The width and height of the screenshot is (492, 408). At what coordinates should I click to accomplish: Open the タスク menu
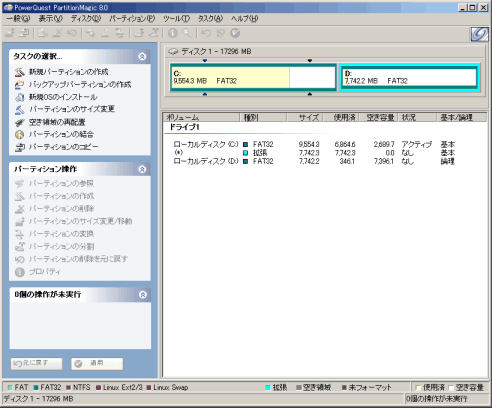(x=210, y=19)
